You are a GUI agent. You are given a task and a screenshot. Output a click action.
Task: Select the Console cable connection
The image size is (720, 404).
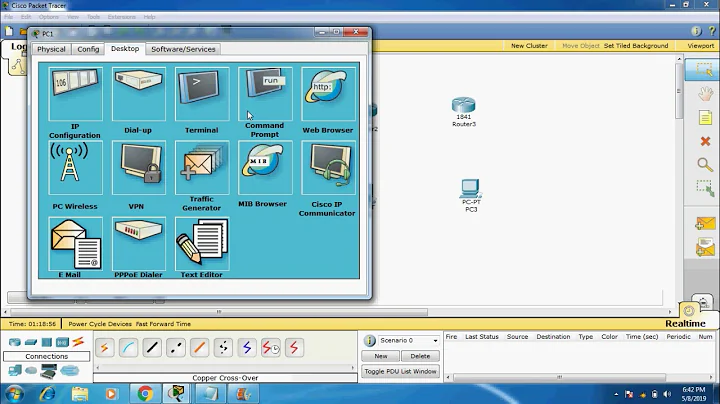[x=129, y=348]
